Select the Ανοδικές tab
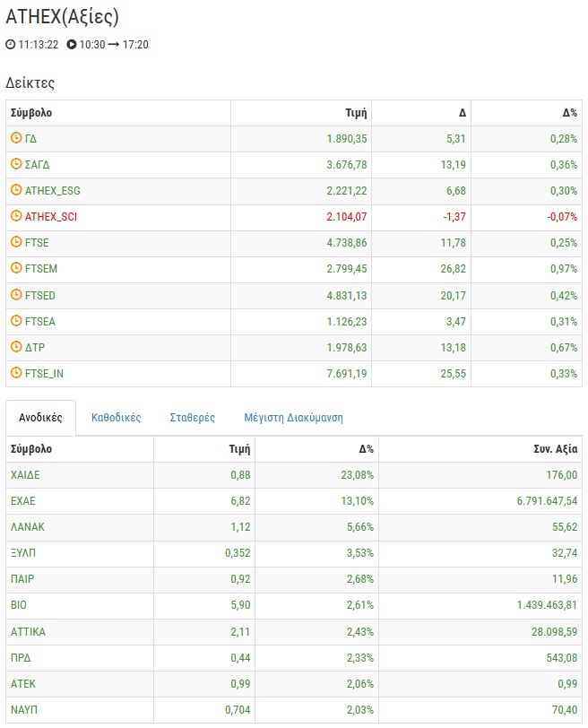This screenshot has width=588, height=728. click(40, 418)
